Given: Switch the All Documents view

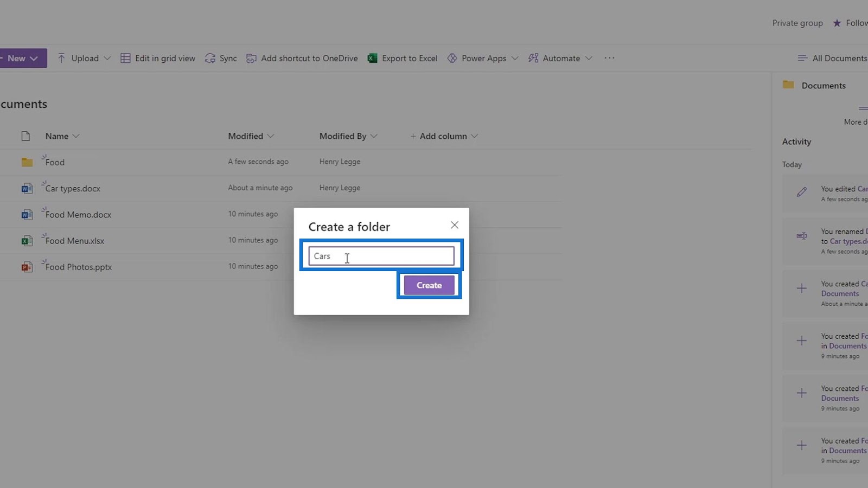Looking at the screenshot, I should (832, 58).
